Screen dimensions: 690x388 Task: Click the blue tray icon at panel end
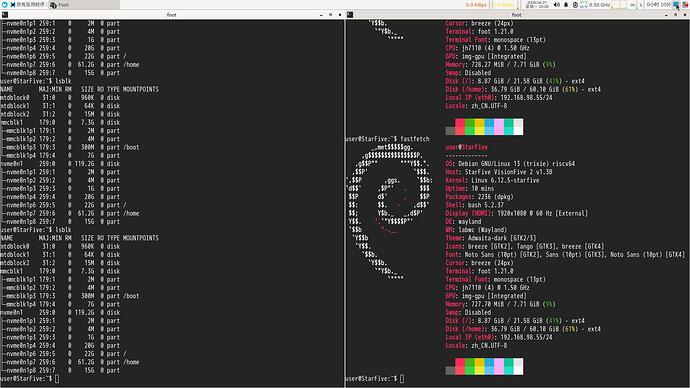676,5
